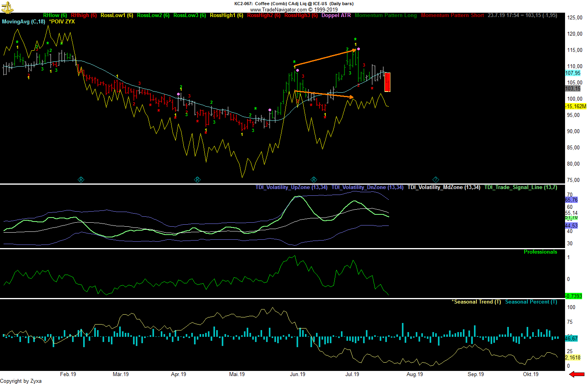Image resolution: width=588 pixels, height=384 pixels.
Task: Click the green -0,7393 value tag
Action: pos(573,296)
